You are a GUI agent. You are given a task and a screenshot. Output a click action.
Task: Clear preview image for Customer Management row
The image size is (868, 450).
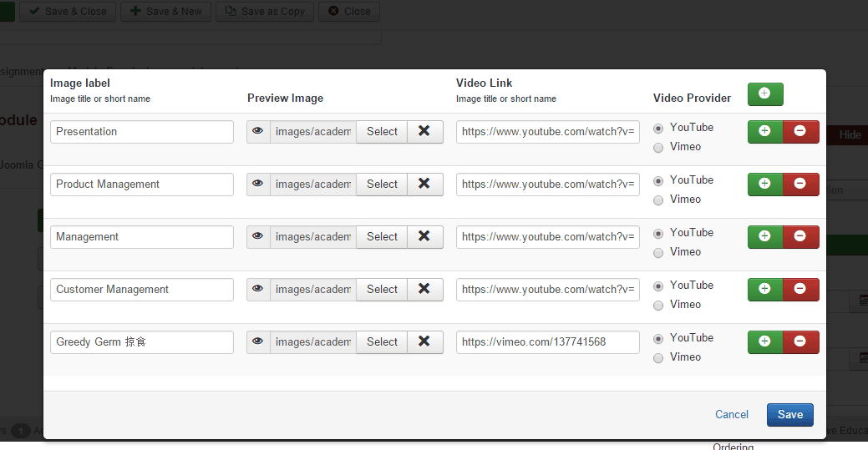424,290
